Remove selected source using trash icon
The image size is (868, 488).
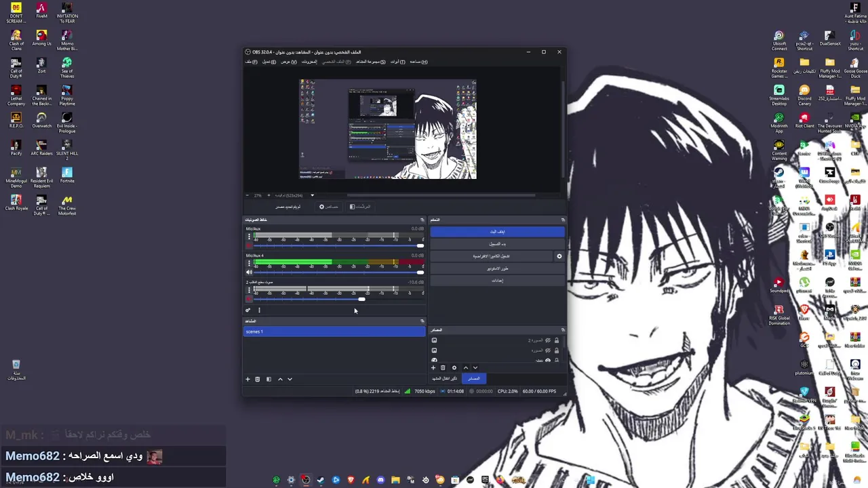pos(443,368)
